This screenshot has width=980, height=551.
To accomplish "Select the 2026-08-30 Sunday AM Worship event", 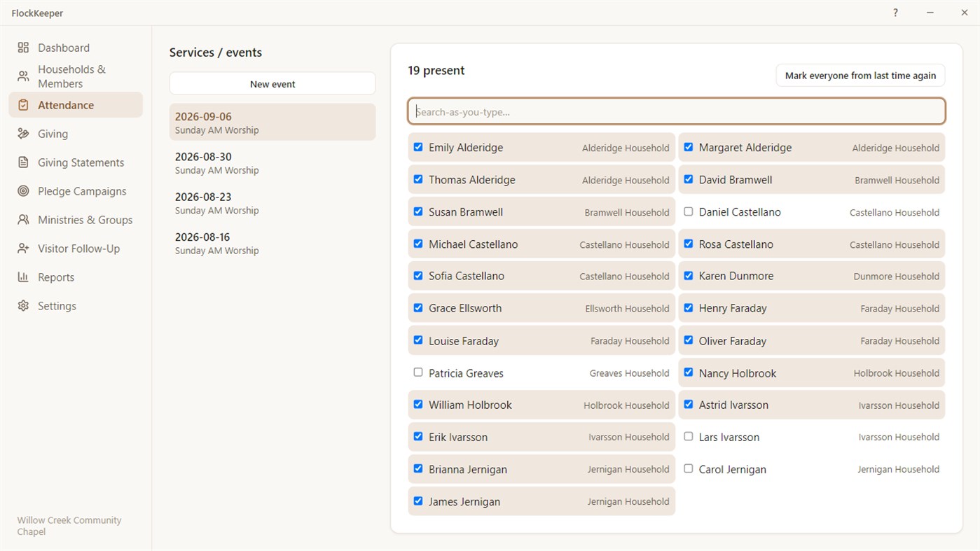I will (272, 162).
